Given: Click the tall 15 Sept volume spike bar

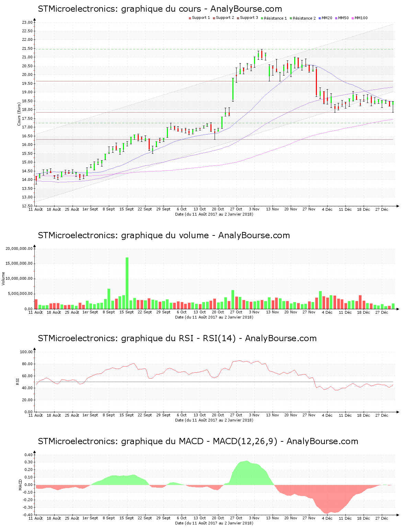Looking at the screenshot, I should 127,283.
